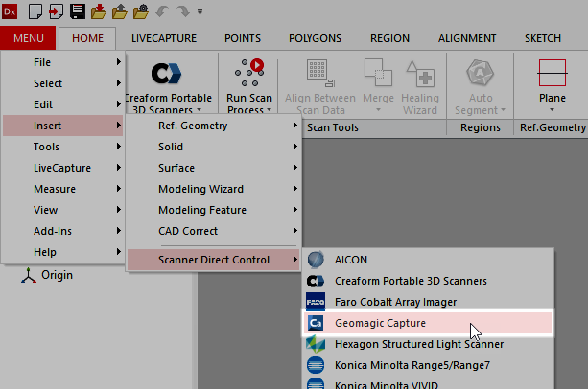Image resolution: width=588 pixels, height=389 pixels.
Task: Click the folder icon with gear
Action: click(141, 11)
